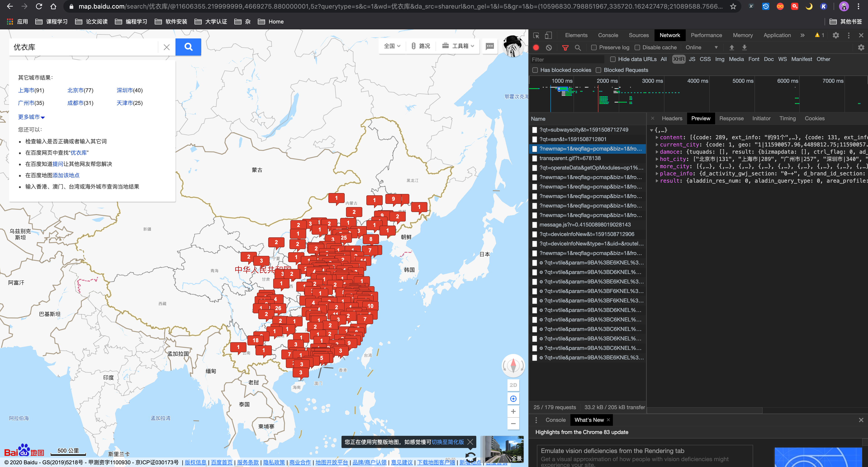Click the Preview tab in DevTools

701,118
